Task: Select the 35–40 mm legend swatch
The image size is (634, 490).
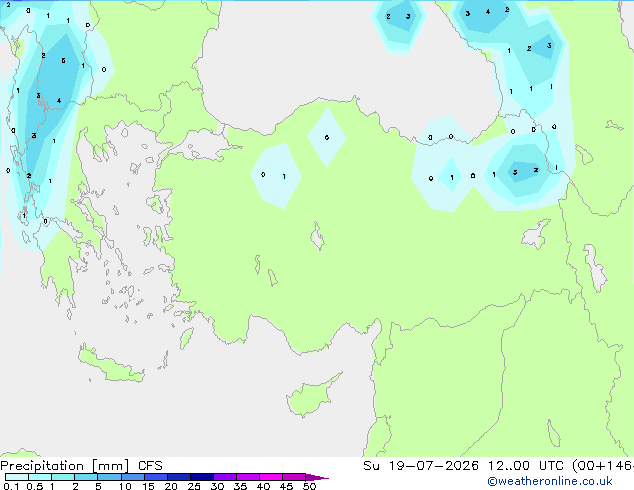Action: [x=248, y=477]
